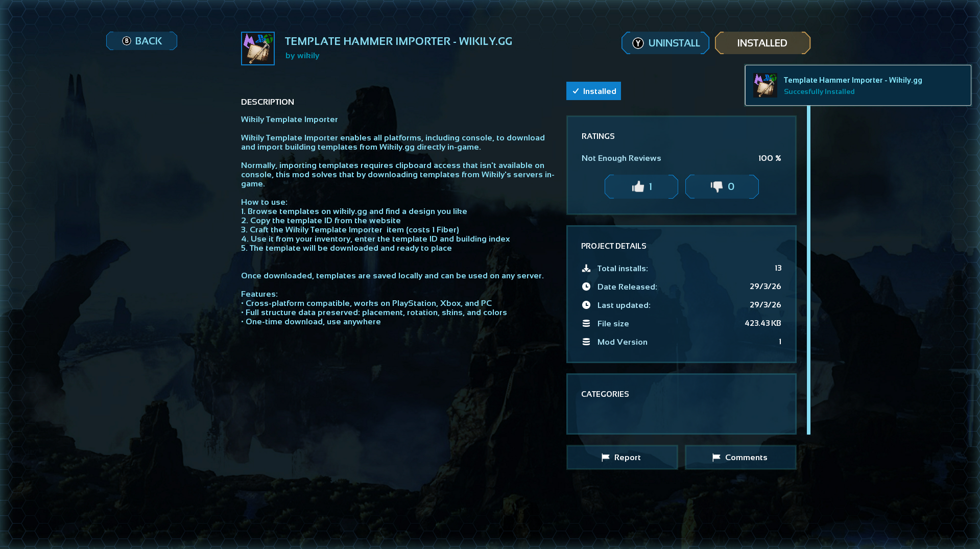Screen dimensions: 980x549
Task: Give the mod a thumbs down
Action: pyautogui.click(x=722, y=186)
